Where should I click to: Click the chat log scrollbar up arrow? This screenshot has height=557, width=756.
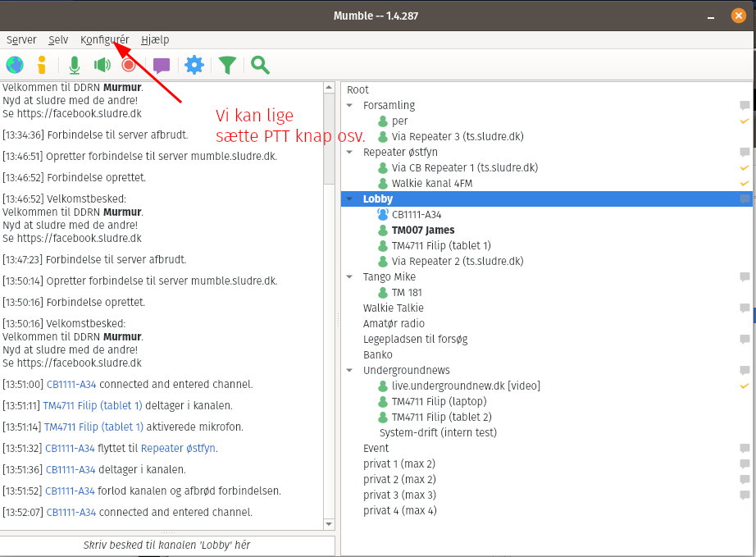tap(329, 87)
